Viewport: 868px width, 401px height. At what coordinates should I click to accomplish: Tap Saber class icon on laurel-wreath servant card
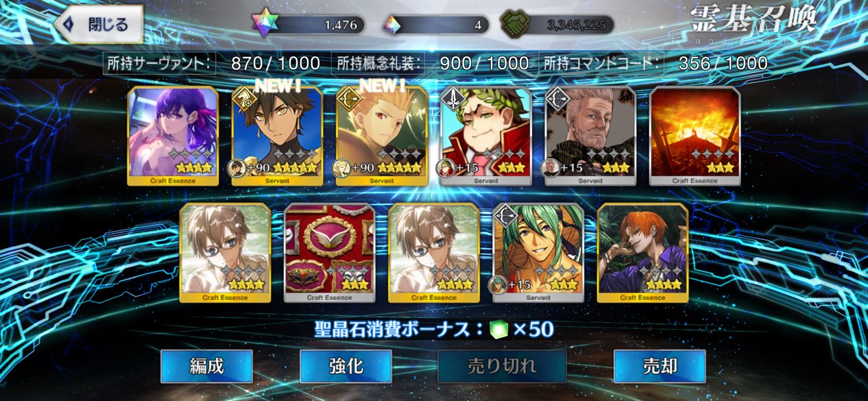(453, 100)
